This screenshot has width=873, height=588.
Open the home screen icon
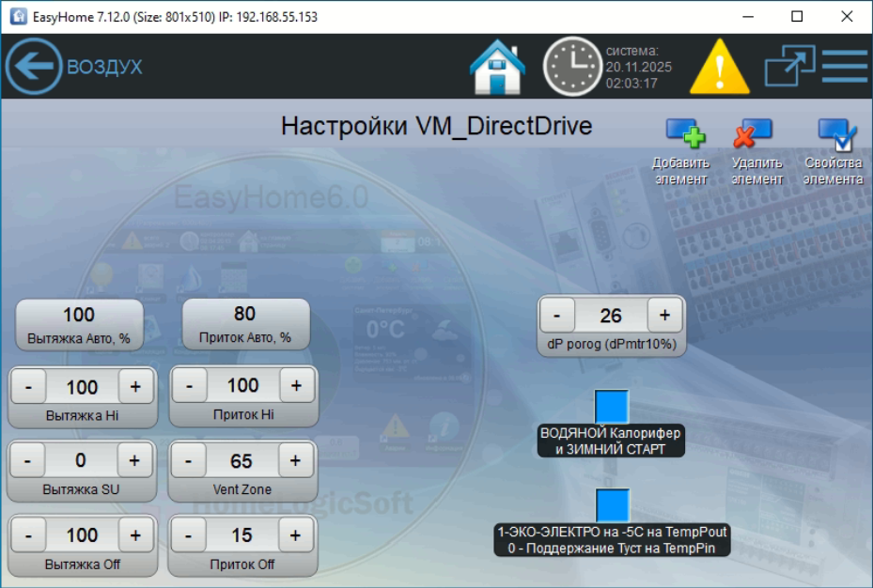tap(497, 67)
